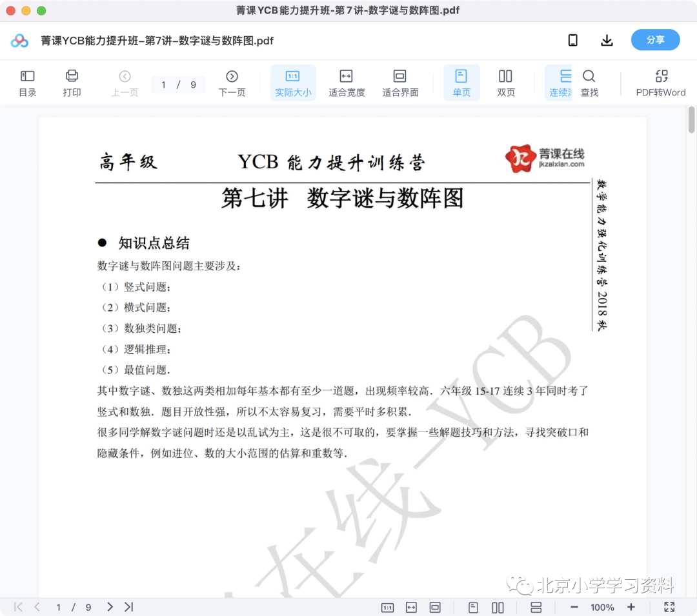Viewport: 697px width, 616px height.
Task: Click the 100% zoom level value
Action: coord(602,607)
